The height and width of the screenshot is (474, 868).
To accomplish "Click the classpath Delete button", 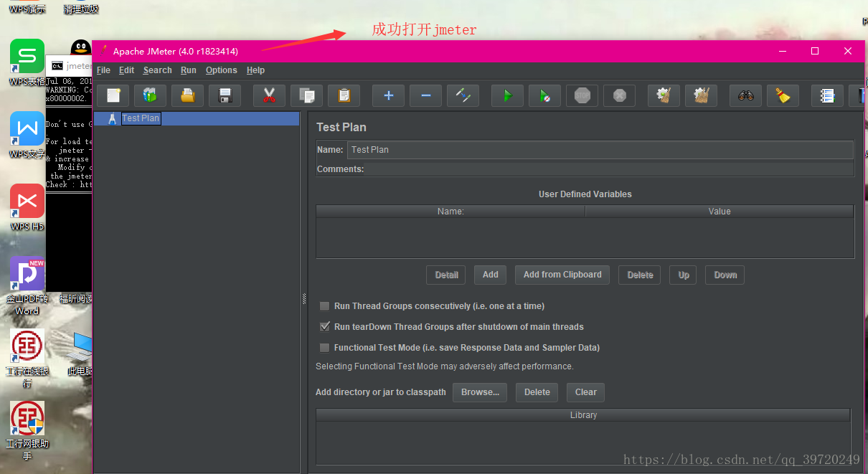I will [x=537, y=392].
